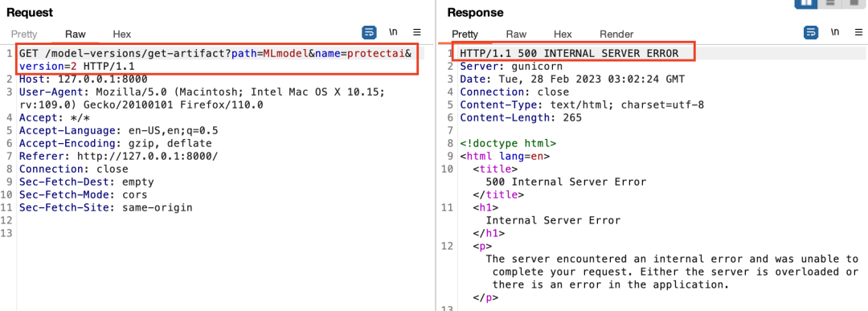This screenshot has height=311, width=868.
Task: Select the tabbed layout icon at top right
Action: (x=853, y=2)
